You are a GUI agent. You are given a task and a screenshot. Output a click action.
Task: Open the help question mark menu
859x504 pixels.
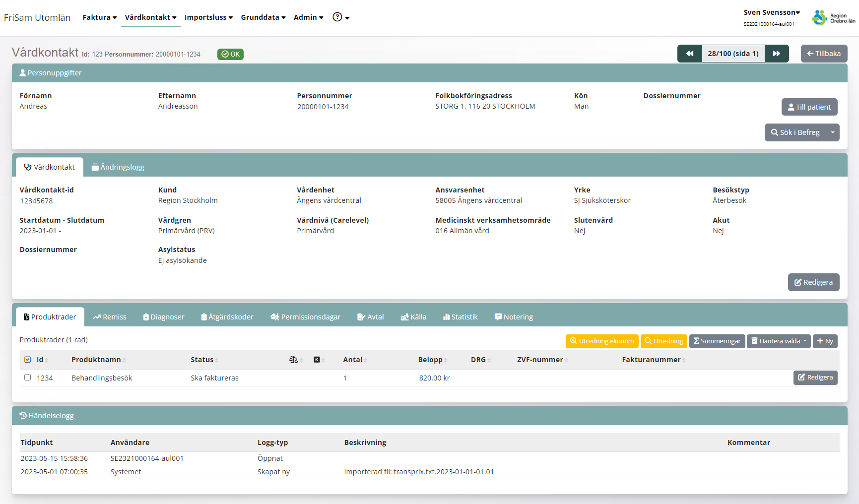pos(340,17)
